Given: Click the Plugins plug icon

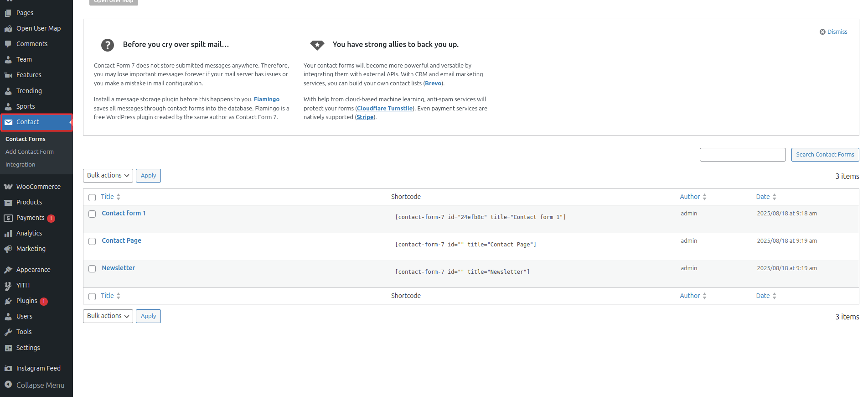Looking at the screenshot, I should click(8, 301).
